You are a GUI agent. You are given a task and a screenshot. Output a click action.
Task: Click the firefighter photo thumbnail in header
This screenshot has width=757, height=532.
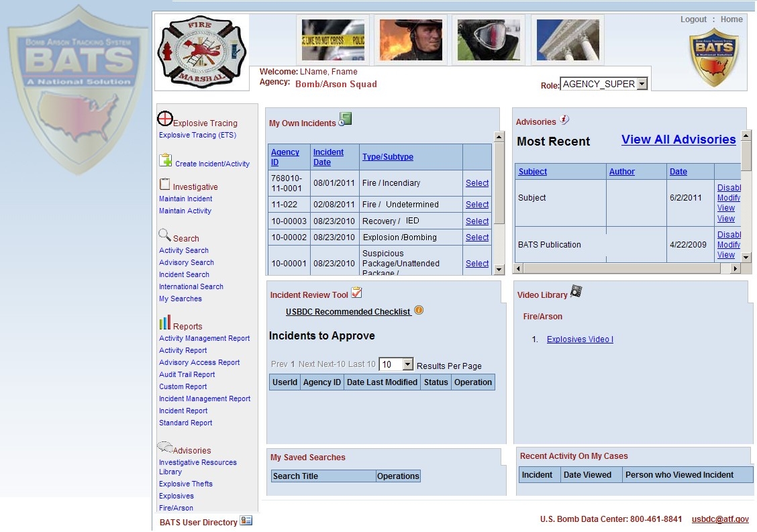[411, 40]
